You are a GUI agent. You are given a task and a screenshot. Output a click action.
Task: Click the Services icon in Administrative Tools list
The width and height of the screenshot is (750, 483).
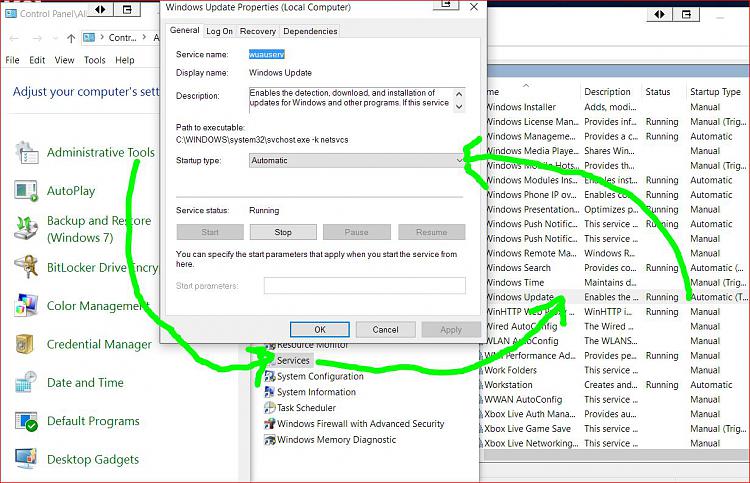coord(270,361)
